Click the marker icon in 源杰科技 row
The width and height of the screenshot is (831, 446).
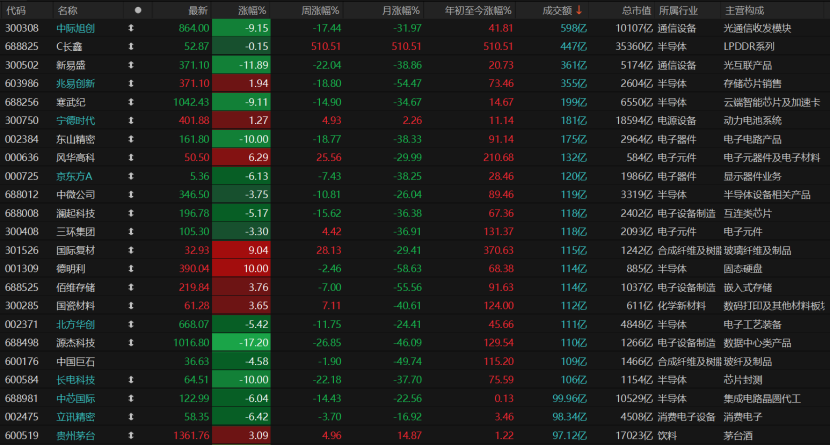[131, 343]
